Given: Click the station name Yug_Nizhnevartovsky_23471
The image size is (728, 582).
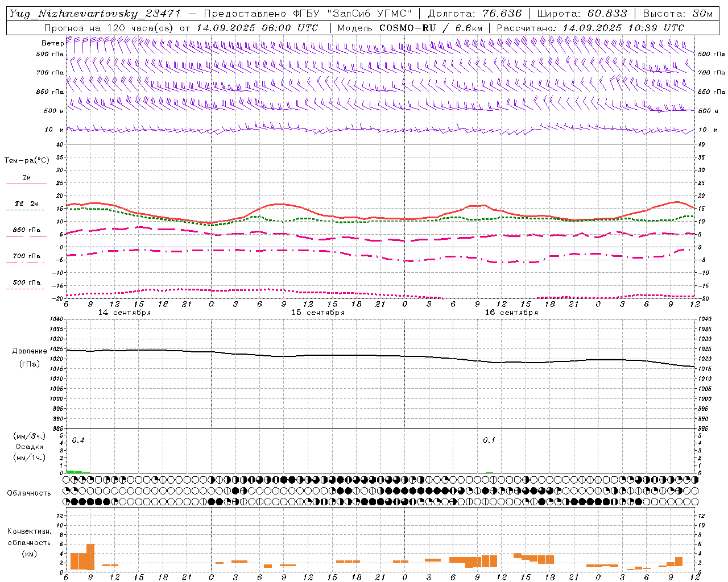Looking at the screenshot, I should point(95,13).
